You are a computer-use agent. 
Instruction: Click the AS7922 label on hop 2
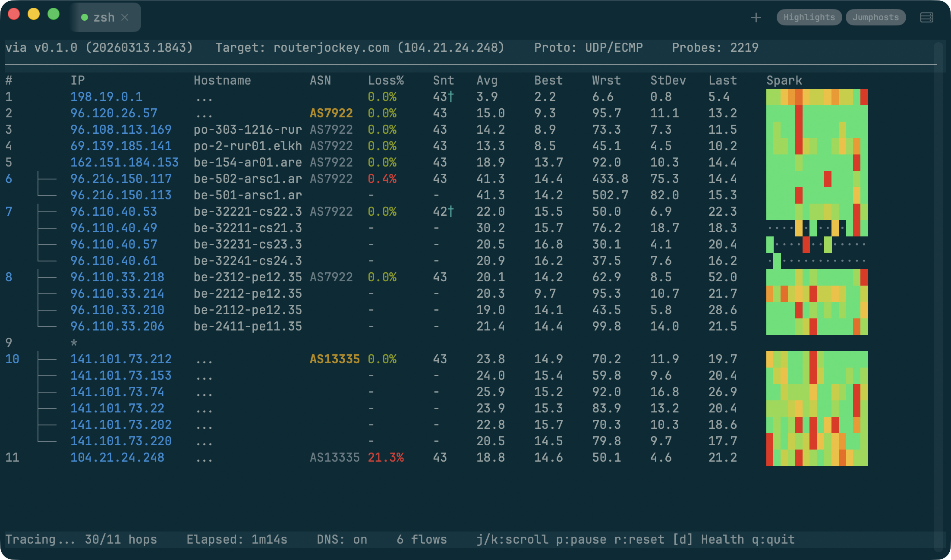[x=331, y=113]
